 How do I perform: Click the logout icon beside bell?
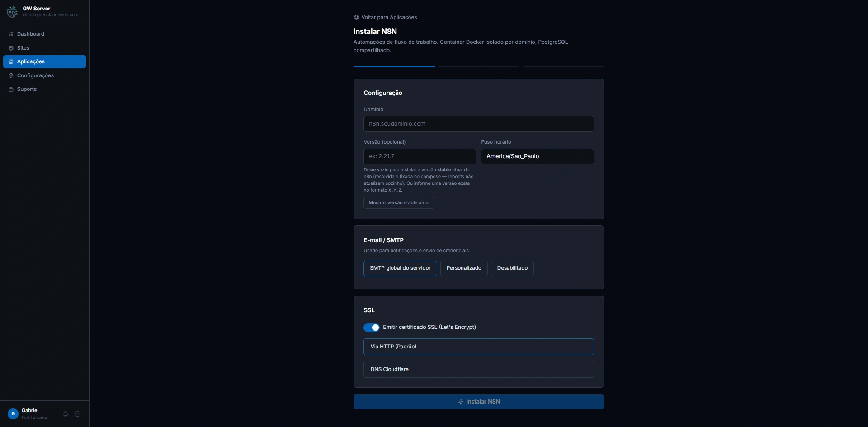(x=78, y=414)
